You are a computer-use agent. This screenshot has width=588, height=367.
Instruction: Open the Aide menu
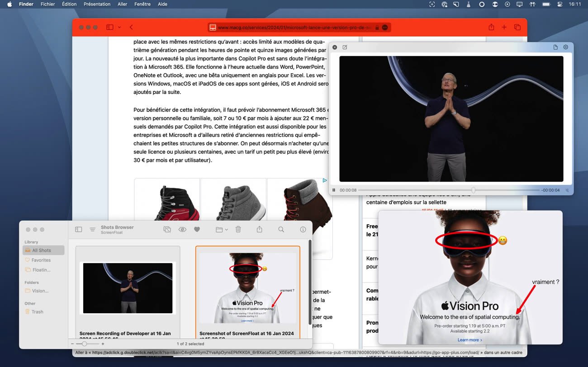tap(162, 4)
